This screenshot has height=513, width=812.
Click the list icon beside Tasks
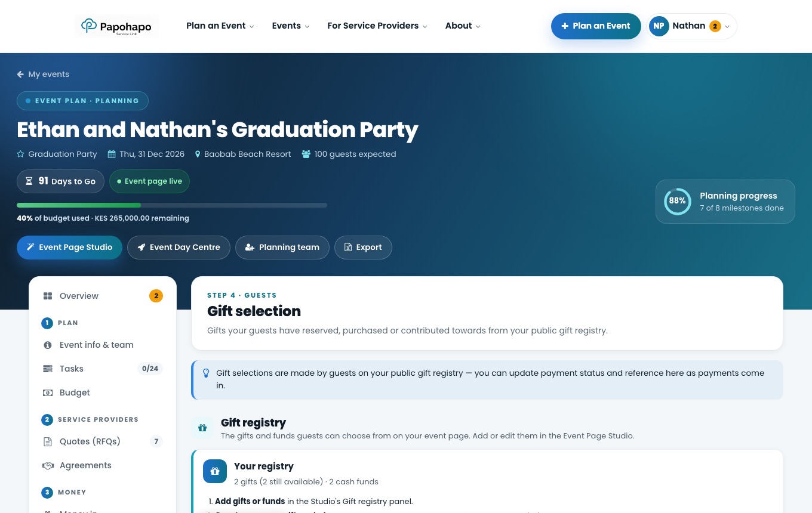point(48,369)
